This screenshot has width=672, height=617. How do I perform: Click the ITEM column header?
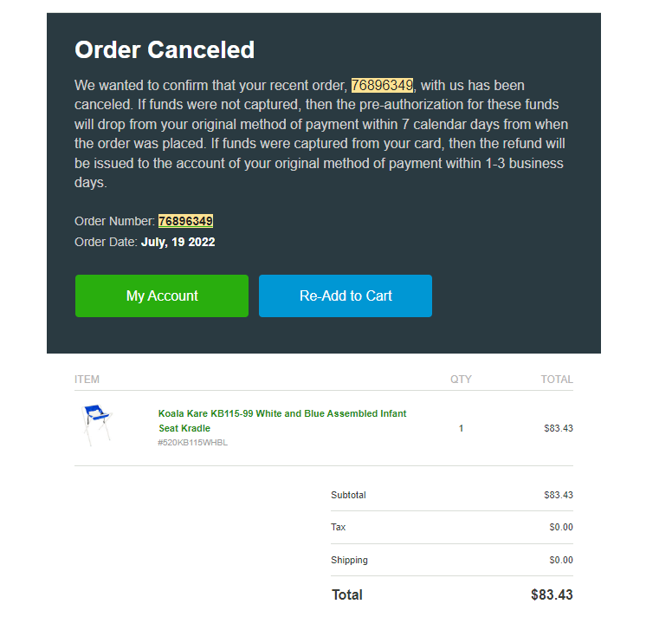pyautogui.click(x=87, y=380)
